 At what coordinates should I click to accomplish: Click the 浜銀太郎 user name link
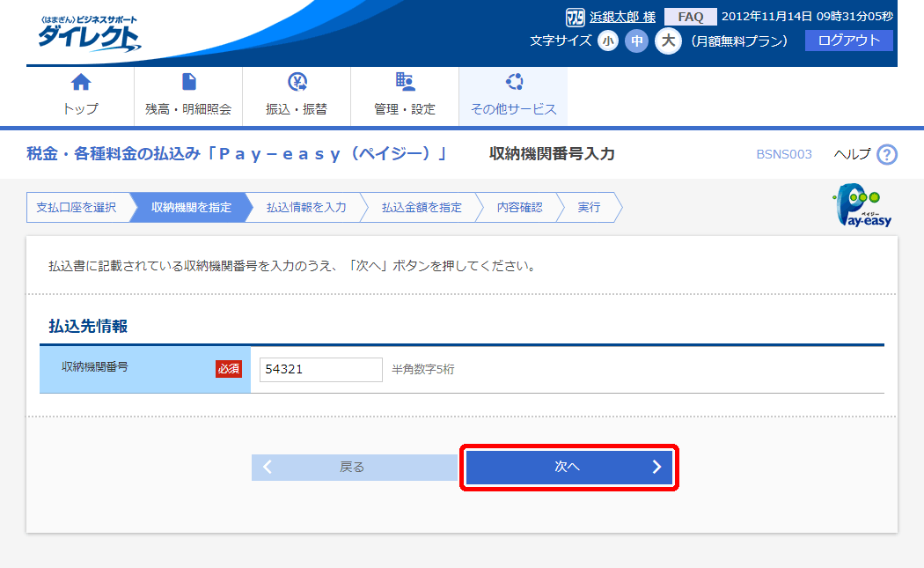pyautogui.click(x=615, y=17)
